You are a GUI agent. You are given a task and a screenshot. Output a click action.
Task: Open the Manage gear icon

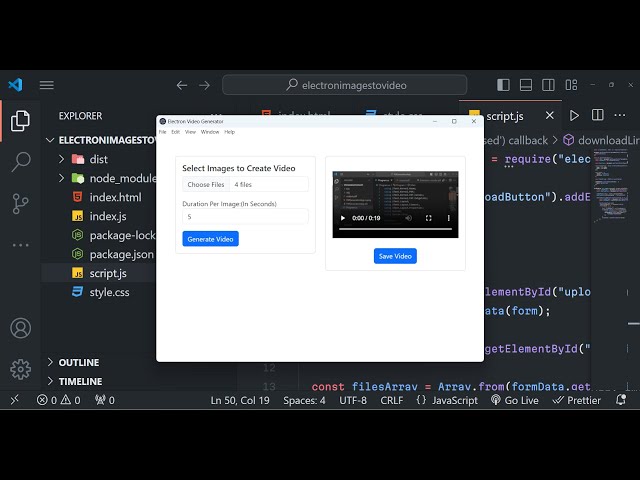point(20,369)
